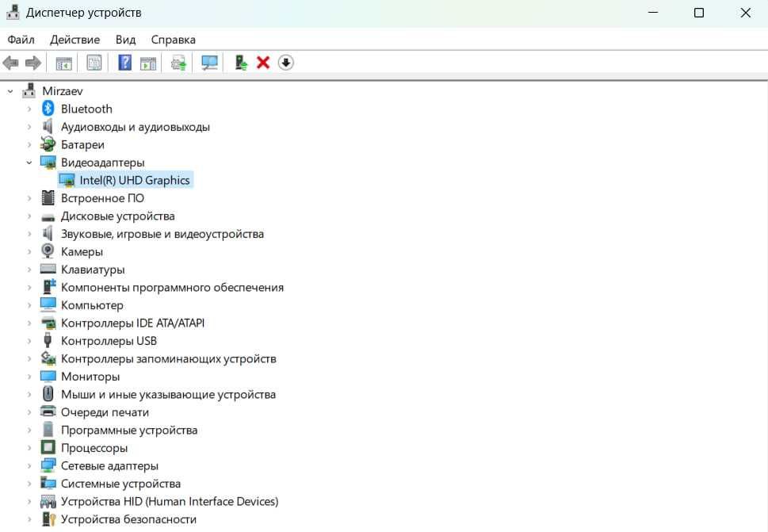Click the Forward arrow in the toolbar
Image resolution: width=768 pixels, height=532 pixels.
pos(33,63)
